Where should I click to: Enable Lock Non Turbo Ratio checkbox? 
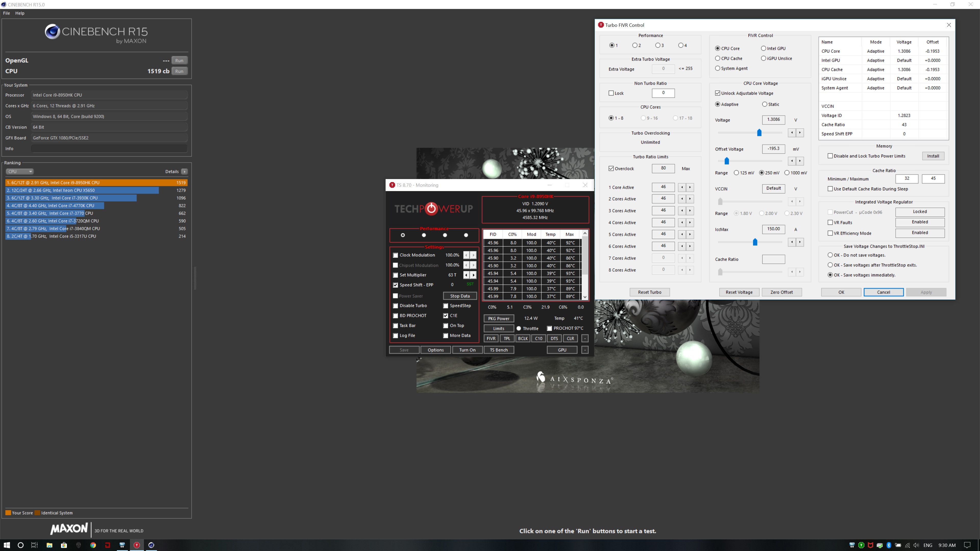[611, 93]
